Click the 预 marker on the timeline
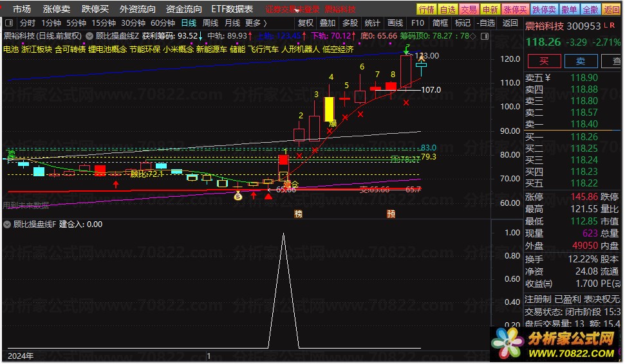625x364 pixels. point(391,214)
